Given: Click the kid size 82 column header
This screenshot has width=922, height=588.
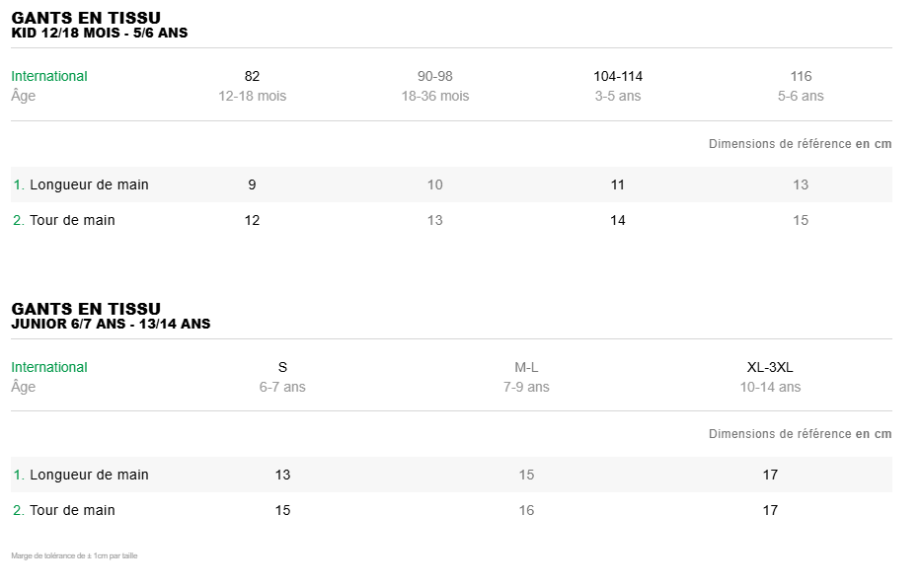Looking at the screenshot, I should (x=252, y=76).
